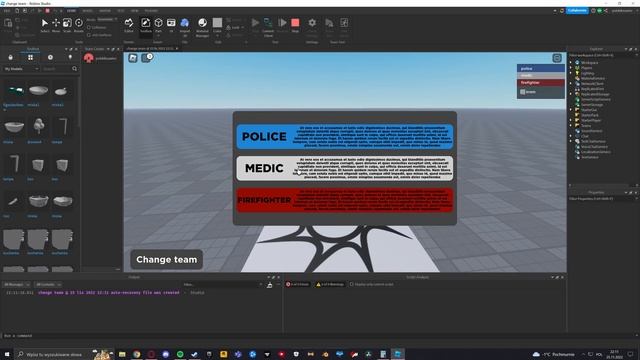Click the Current Client view icon
The width and height of the screenshot is (640, 360).
point(268,23)
